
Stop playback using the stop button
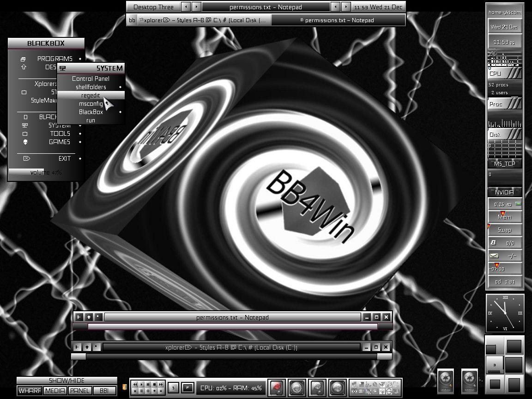pos(154,384)
